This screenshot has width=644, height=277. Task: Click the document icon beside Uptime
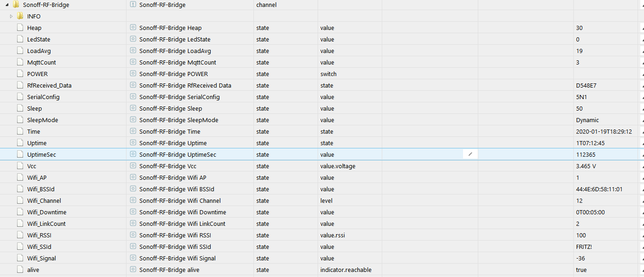click(20, 143)
